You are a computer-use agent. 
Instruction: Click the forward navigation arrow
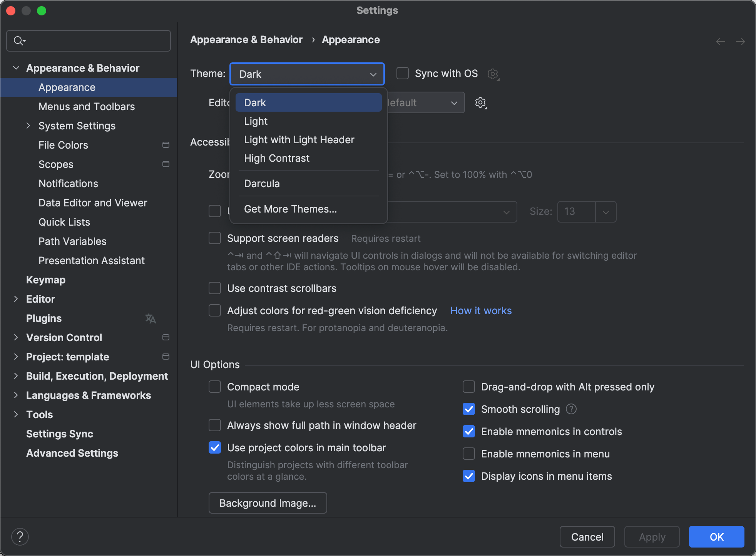tap(741, 41)
